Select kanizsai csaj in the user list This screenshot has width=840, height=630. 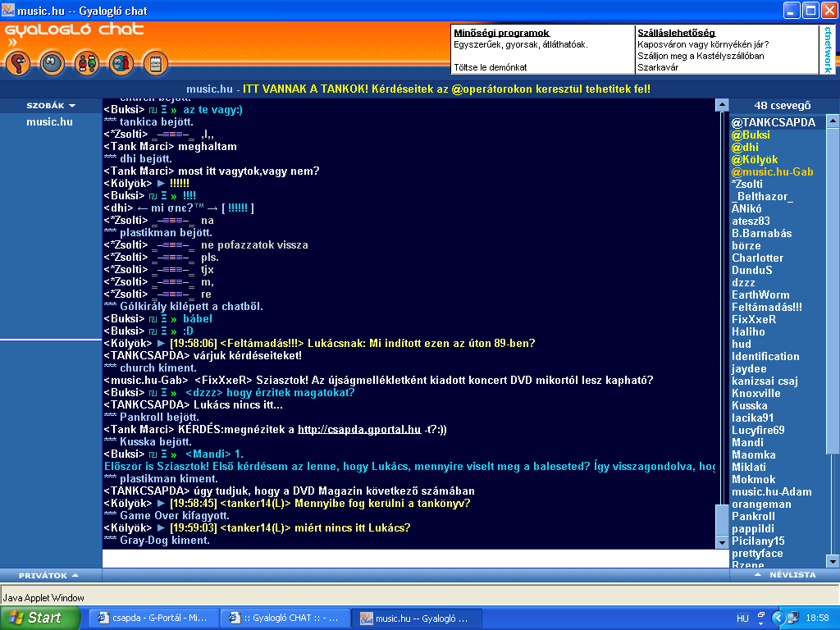(765, 381)
